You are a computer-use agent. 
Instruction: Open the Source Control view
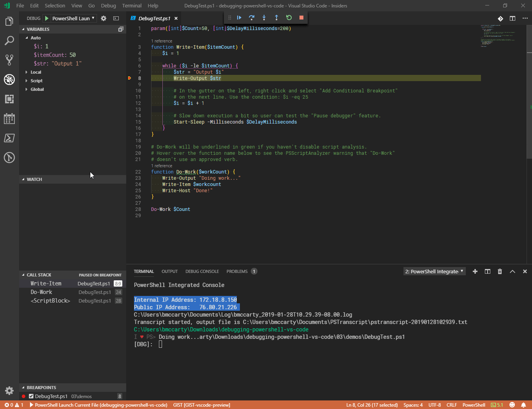pos(9,60)
